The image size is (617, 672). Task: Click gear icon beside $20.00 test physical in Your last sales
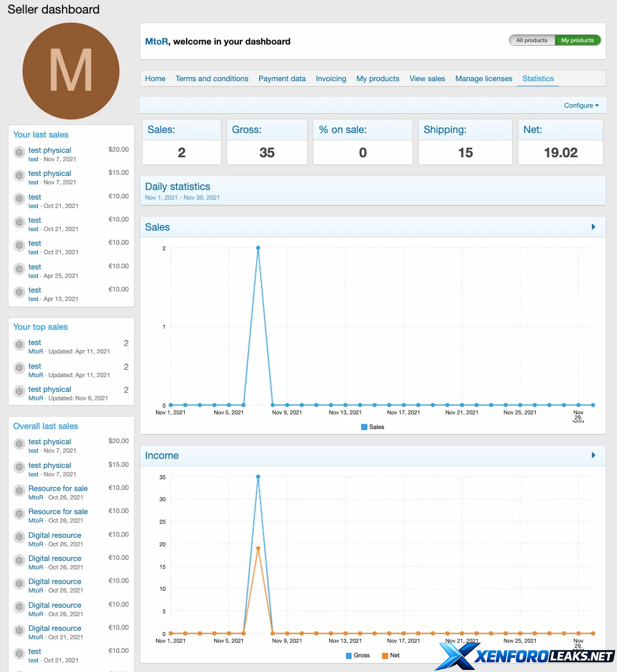click(19, 152)
